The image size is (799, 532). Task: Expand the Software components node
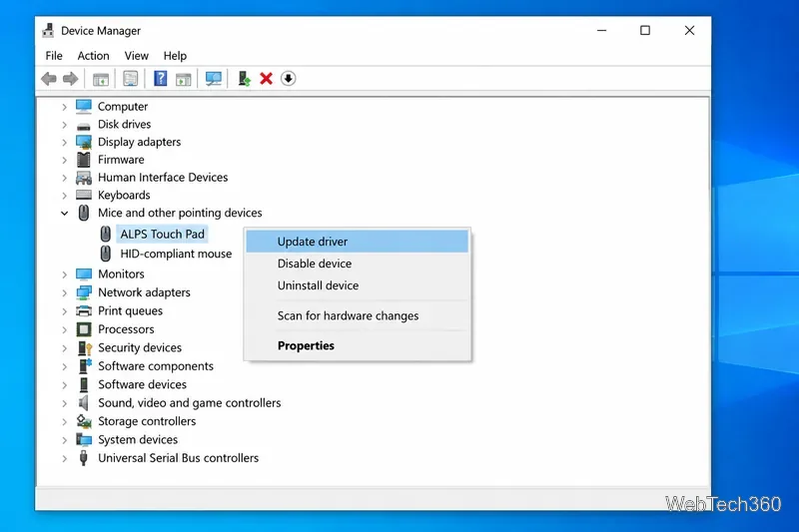tap(64, 366)
